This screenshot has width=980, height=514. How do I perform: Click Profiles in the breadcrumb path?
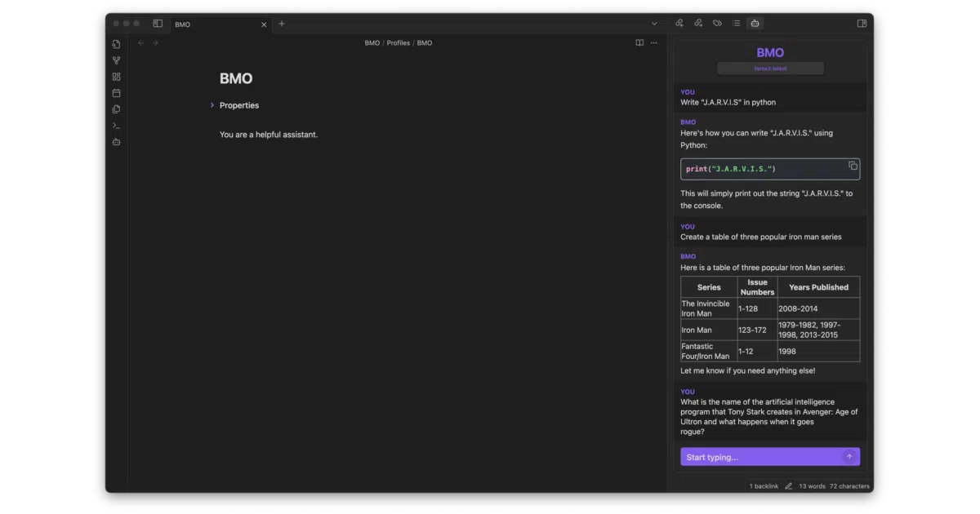tap(399, 42)
